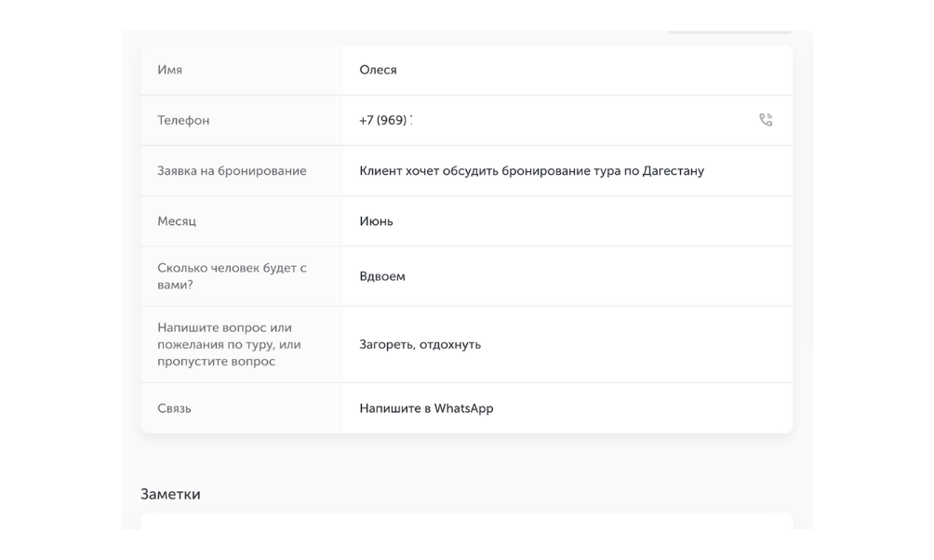Click the phone call icon in the Телефон row
Image resolution: width=934 pixels, height=560 pixels.
click(x=766, y=120)
